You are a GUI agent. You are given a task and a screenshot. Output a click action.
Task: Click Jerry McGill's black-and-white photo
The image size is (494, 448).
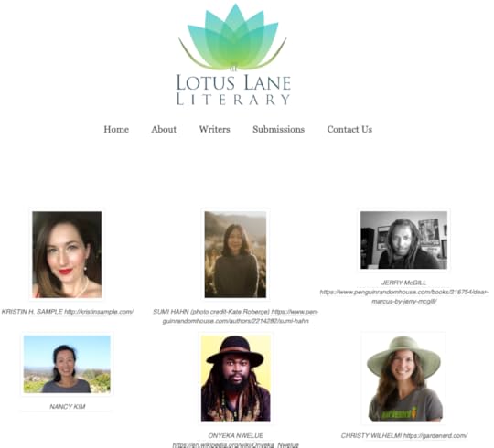(x=403, y=240)
